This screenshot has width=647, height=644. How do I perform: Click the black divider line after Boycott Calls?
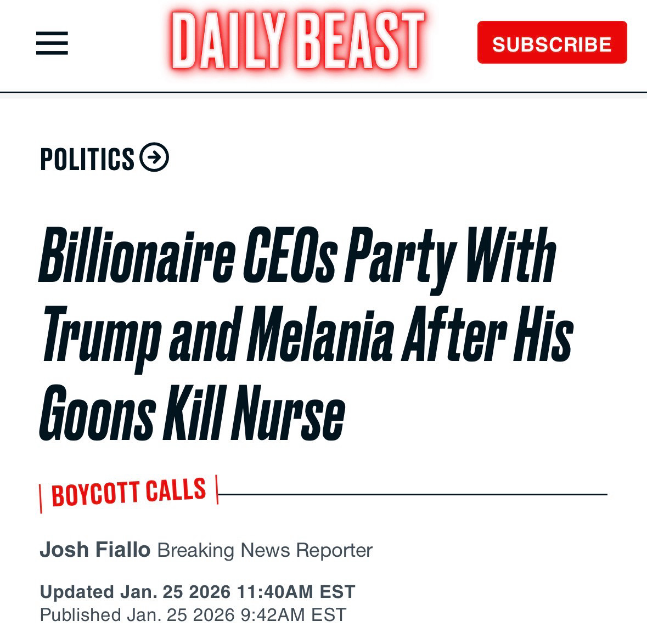(x=412, y=494)
